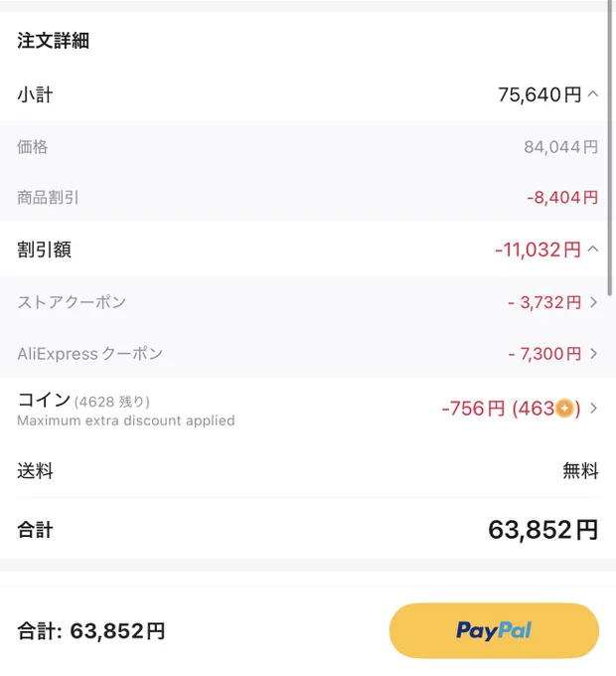Collapse the 小計 subtotal breakdown chevron
This screenshot has width=616, height=676.
593,94
